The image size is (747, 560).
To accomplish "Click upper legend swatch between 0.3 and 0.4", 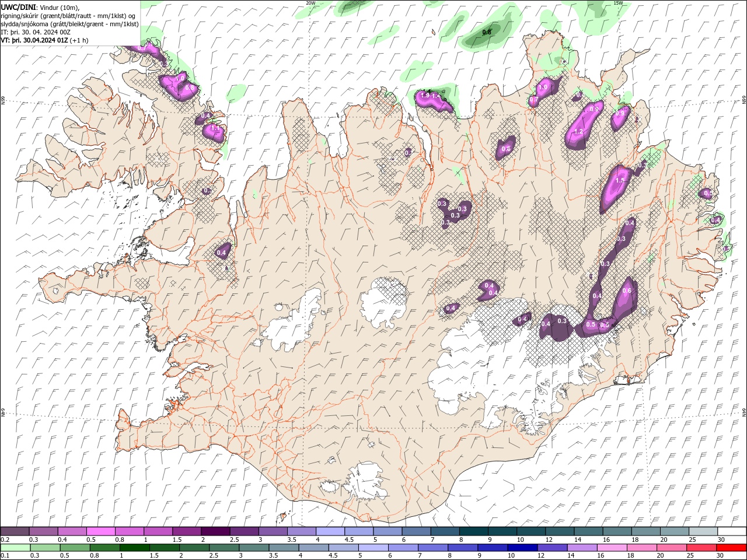I will [x=43, y=531].
